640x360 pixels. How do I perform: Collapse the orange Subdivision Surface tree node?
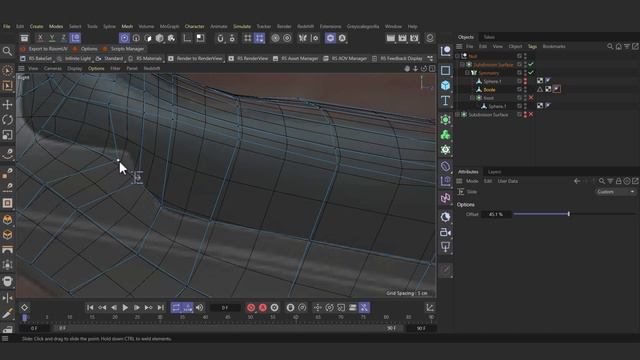pos(462,64)
